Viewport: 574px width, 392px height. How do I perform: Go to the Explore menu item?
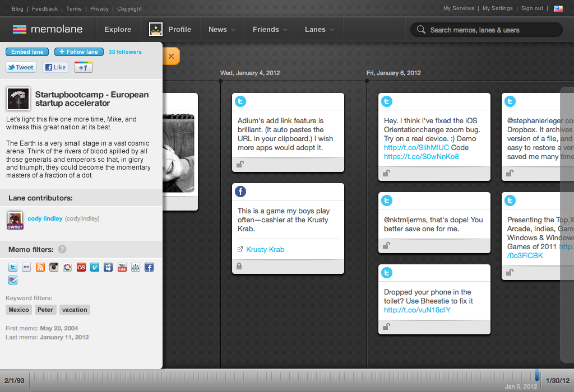click(118, 30)
